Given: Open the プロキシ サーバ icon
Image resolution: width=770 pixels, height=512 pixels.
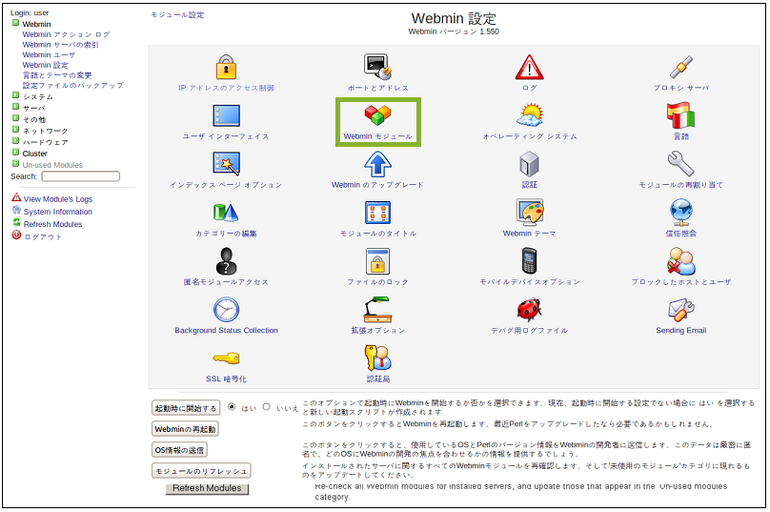Looking at the screenshot, I should [681, 67].
